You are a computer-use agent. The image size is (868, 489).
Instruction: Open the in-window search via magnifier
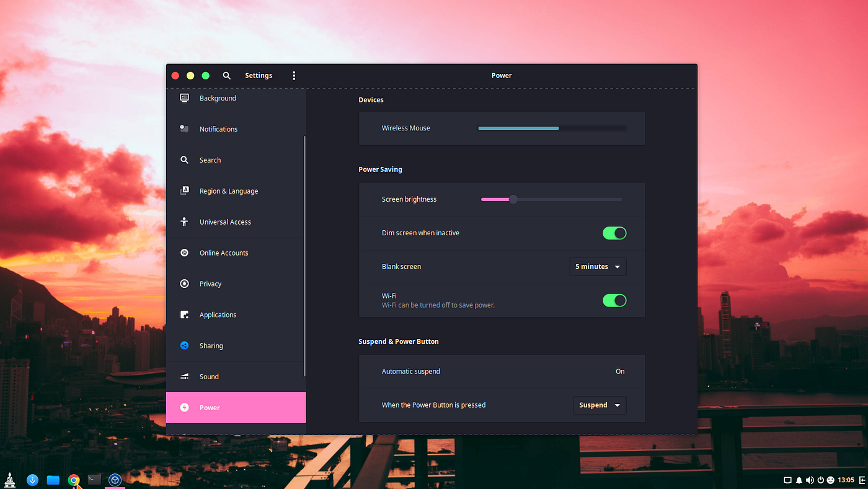[x=226, y=75]
